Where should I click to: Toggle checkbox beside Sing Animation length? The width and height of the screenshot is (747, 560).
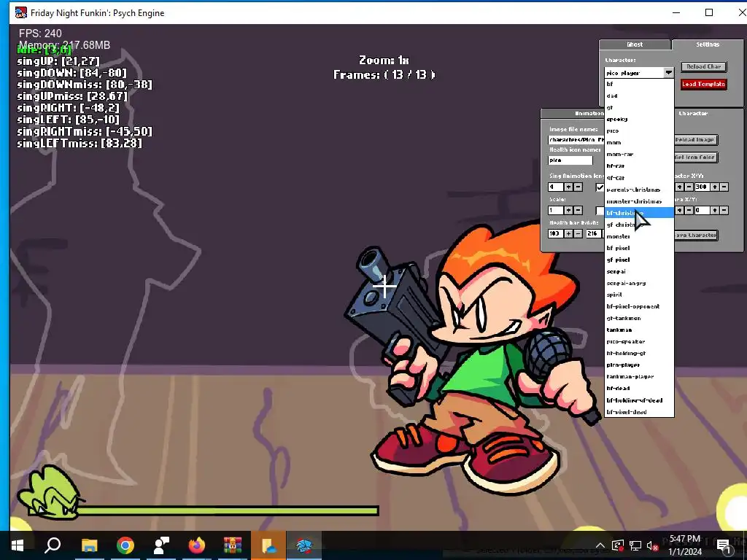(x=600, y=187)
